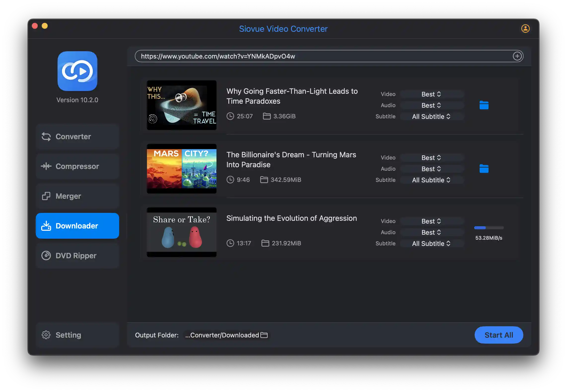Open Audio quality dropdown for Billionaire's Dream
The width and height of the screenshot is (567, 392).
coord(432,169)
